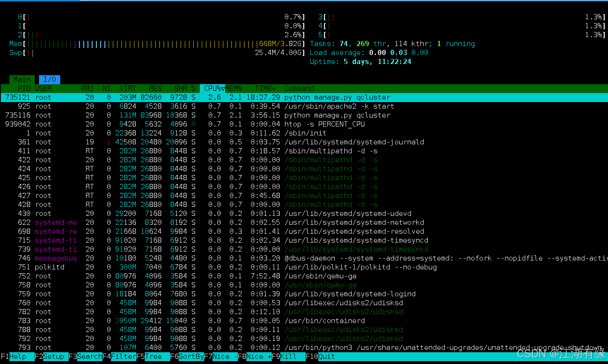Click the CPU 3 meter bar

pos(462,17)
